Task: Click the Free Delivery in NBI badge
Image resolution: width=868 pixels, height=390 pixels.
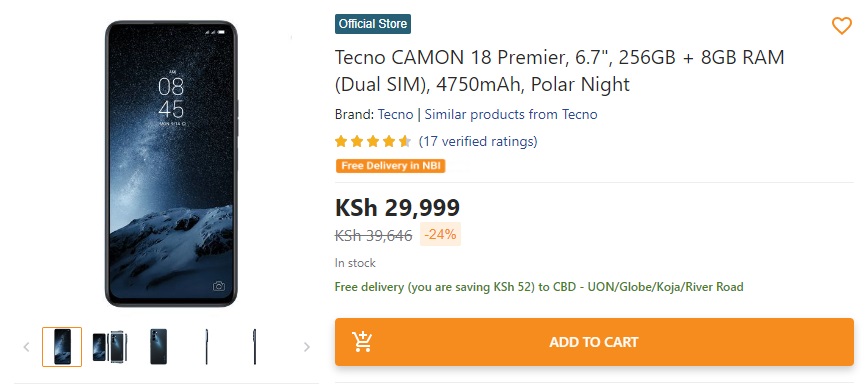Action: pyautogui.click(x=390, y=166)
